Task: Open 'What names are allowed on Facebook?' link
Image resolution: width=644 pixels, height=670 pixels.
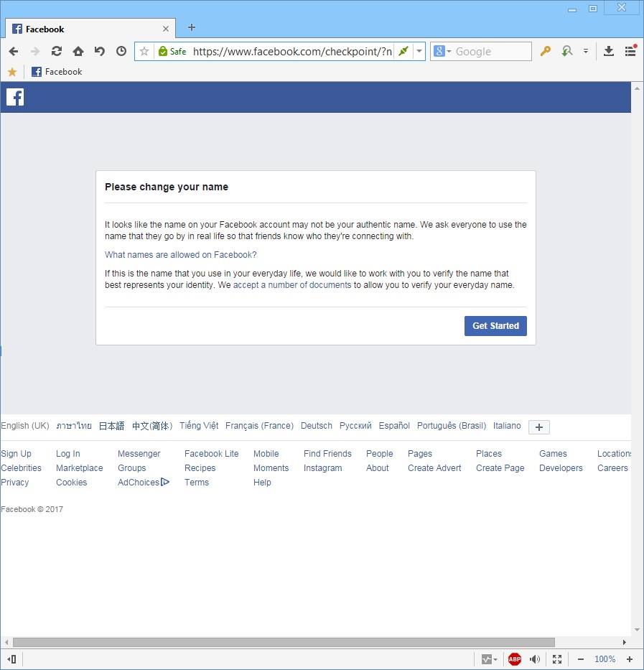Action: pos(181,255)
